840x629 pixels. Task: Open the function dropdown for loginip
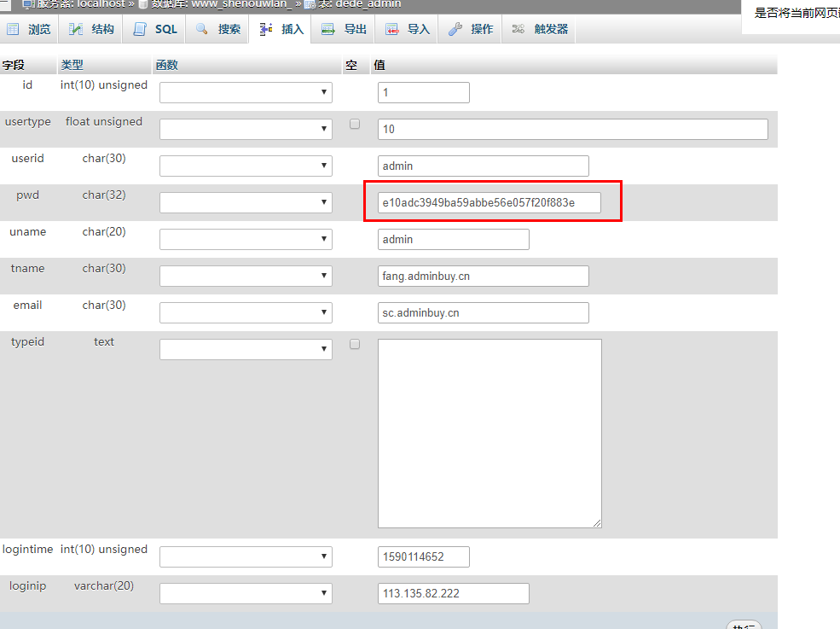(x=246, y=593)
